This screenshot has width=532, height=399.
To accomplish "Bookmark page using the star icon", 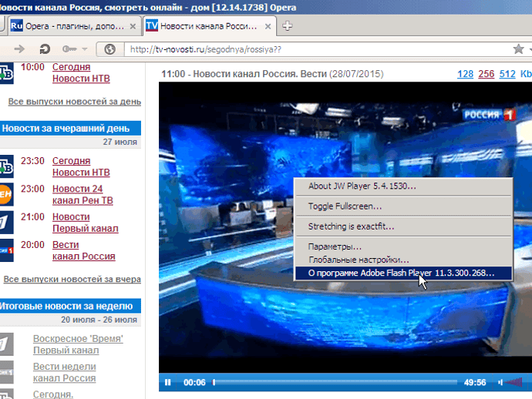I will click(x=518, y=49).
